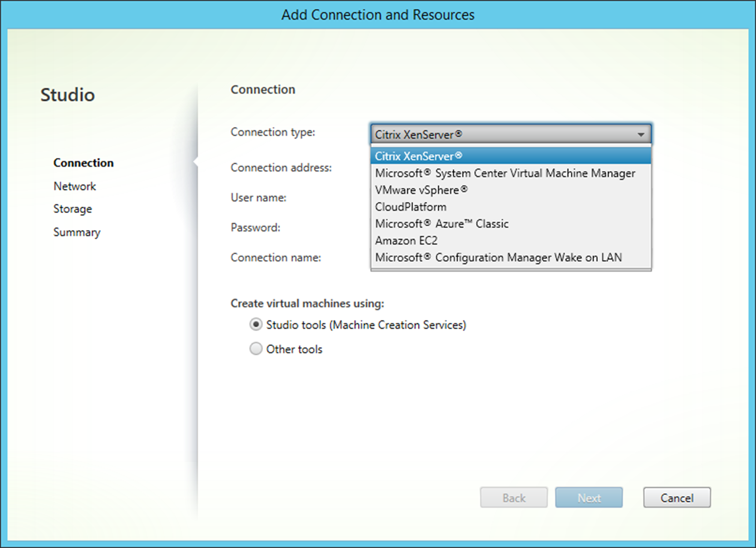This screenshot has width=756, height=548.
Task: Click the User name label
Action: [258, 197]
